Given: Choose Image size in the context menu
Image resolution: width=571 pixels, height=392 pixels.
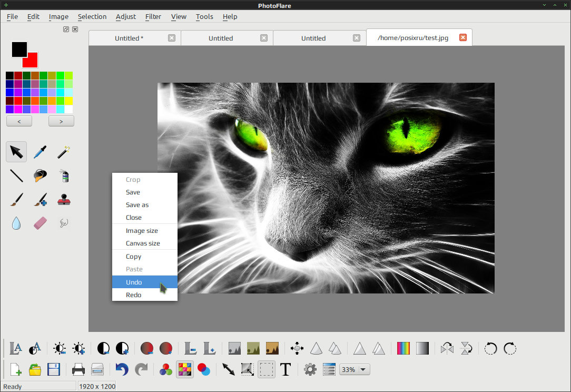Looking at the screenshot, I should click(144, 231).
